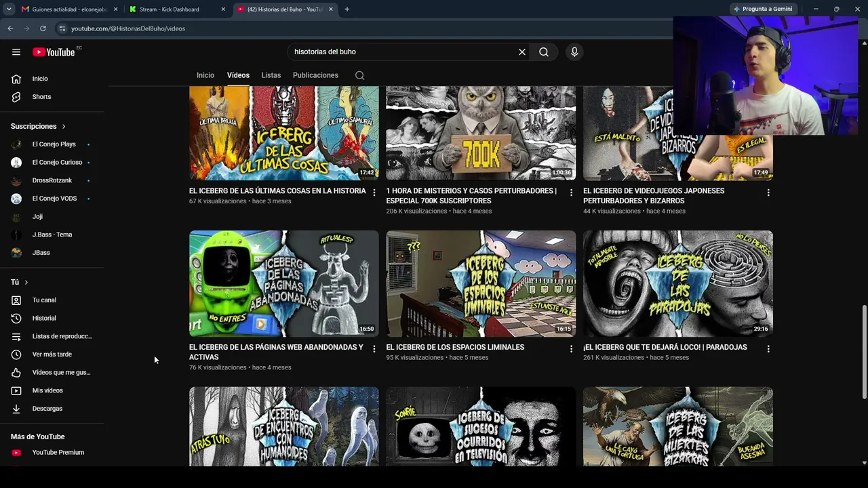
Task: Open Ver más tarde list
Action: [x=52, y=354]
